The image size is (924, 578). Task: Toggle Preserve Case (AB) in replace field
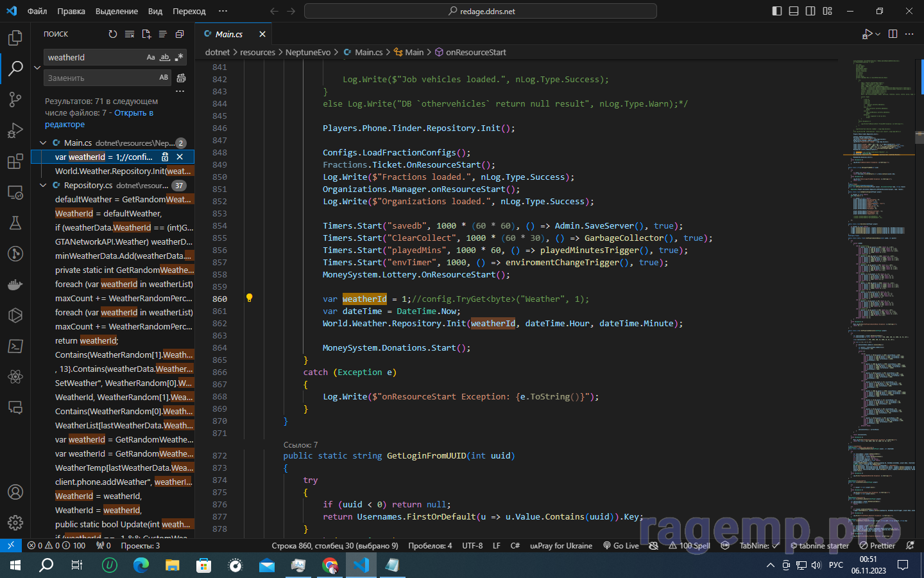(x=164, y=78)
